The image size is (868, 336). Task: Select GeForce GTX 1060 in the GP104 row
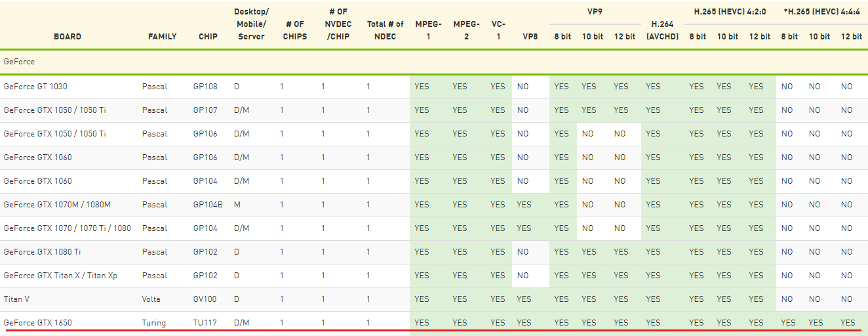point(38,181)
